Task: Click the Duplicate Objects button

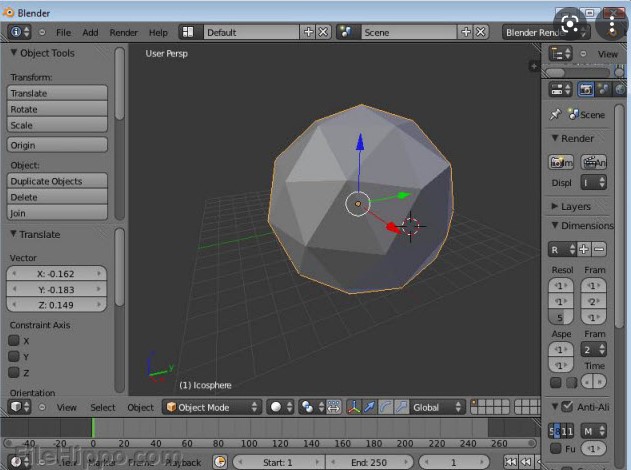Action: tap(57, 181)
